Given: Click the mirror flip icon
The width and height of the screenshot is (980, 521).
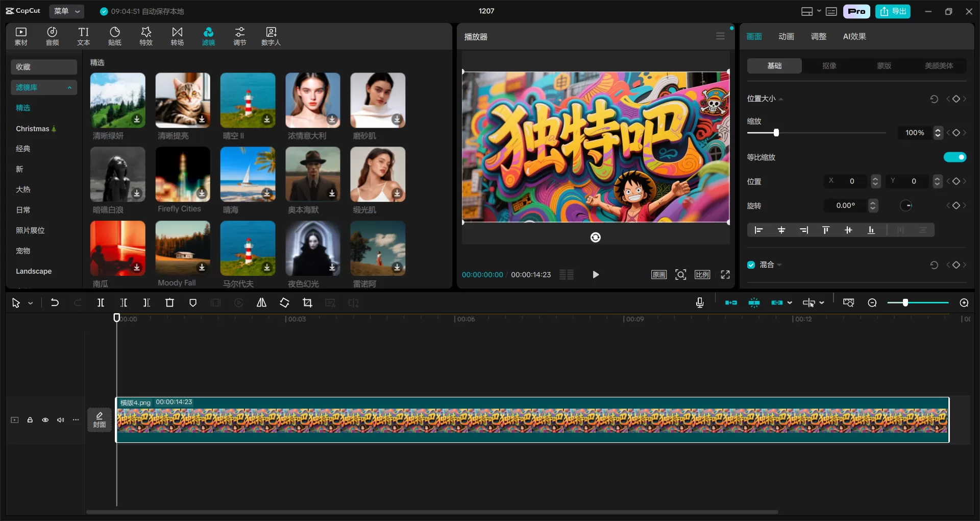Looking at the screenshot, I should (x=261, y=303).
